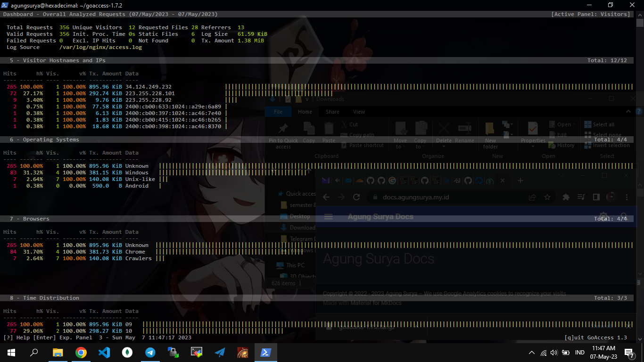Open taskbar search magnifier
Screen dimensions: 644x362
tap(34, 353)
